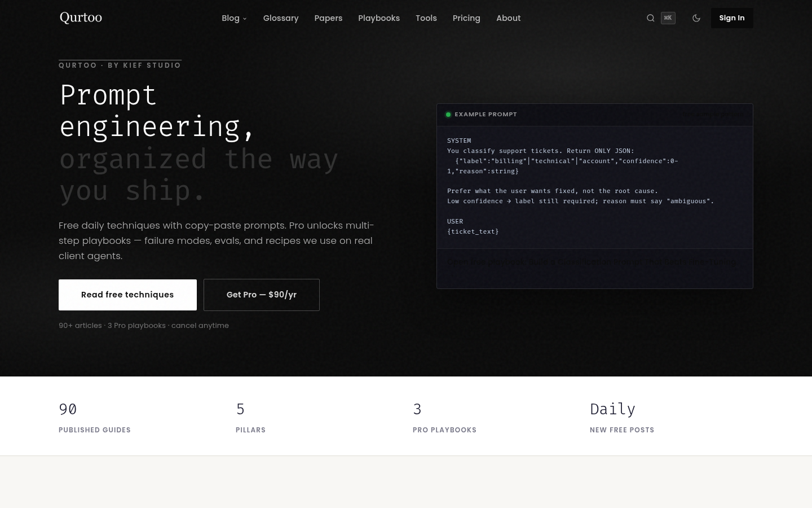812x508 pixels.
Task: Click the green dot beside Example Prompt
Action: [x=448, y=115]
